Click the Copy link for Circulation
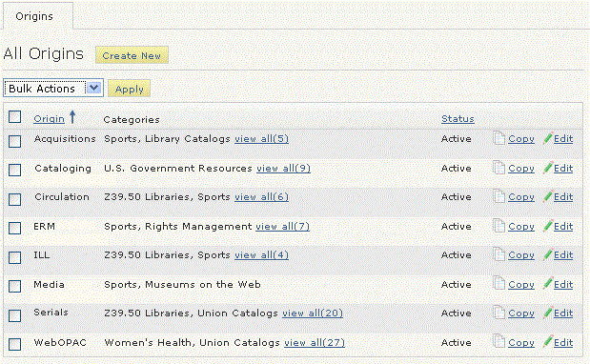The height and width of the screenshot is (364, 590). [521, 196]
